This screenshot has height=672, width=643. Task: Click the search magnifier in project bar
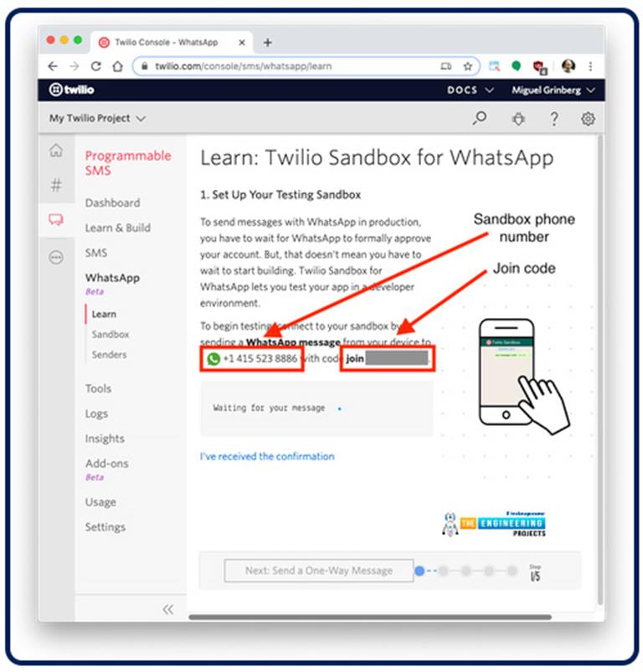tap(480, 118)
